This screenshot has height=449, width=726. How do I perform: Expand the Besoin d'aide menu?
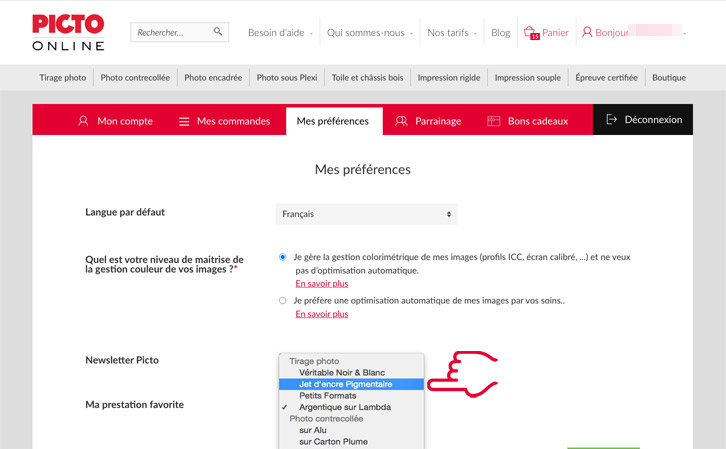[279, 33]
